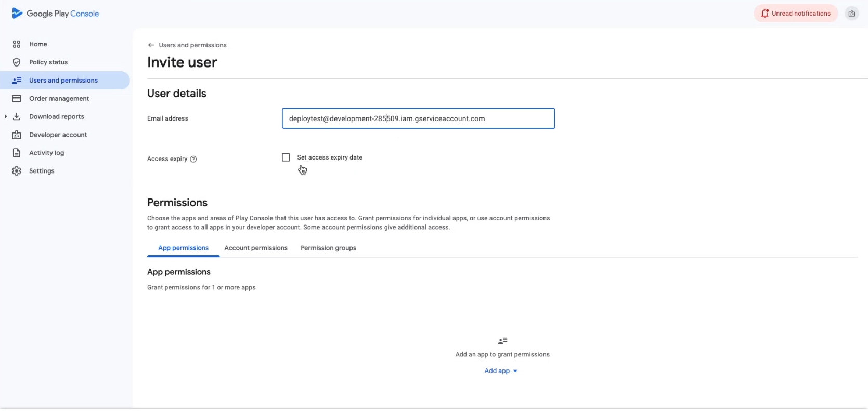
Task: Click the Access expiry help question icon
Action: tap(193, 160)
